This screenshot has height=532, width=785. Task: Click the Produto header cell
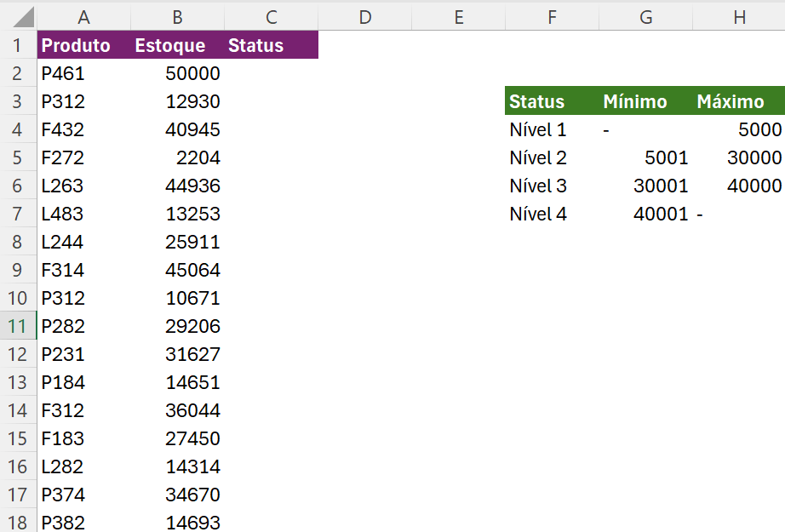(83, 45)
